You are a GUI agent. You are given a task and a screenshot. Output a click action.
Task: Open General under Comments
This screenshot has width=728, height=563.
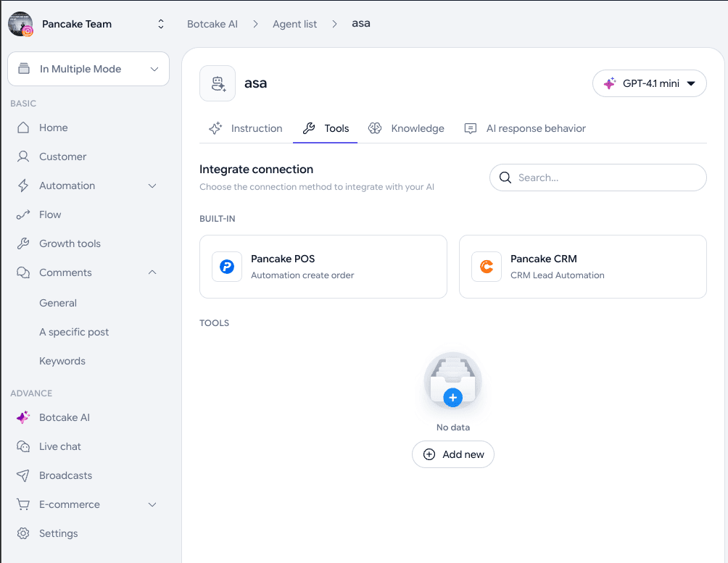(58, 303)
